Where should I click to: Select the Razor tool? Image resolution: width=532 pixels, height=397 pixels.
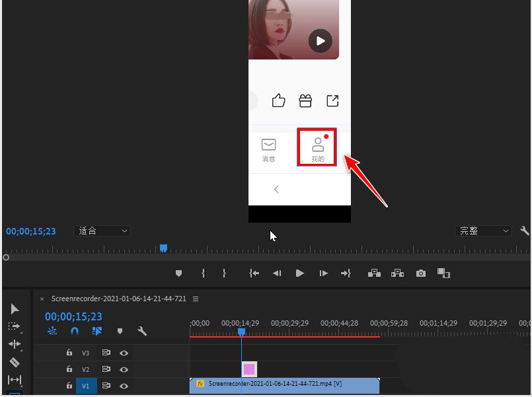tap(13, 361)
